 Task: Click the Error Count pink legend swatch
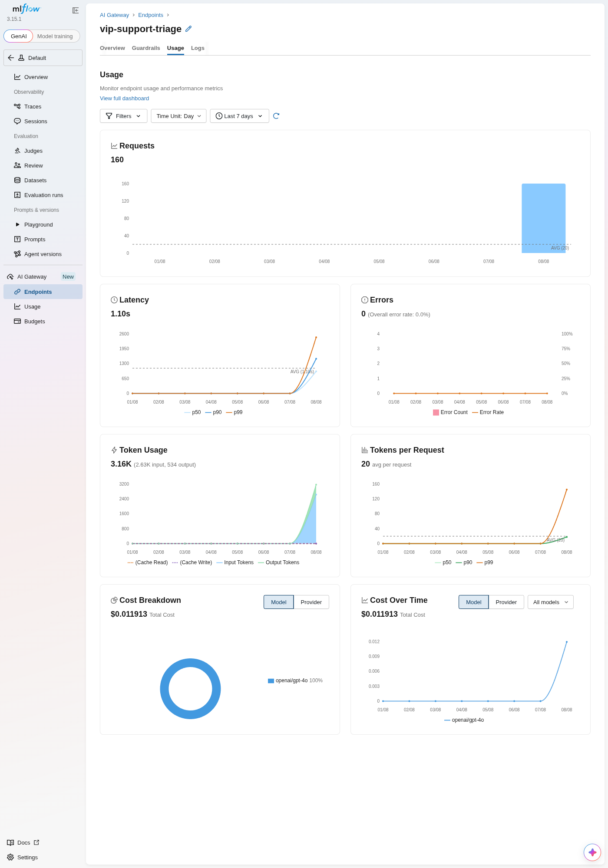pyautogui.click(x=436, y=412)
